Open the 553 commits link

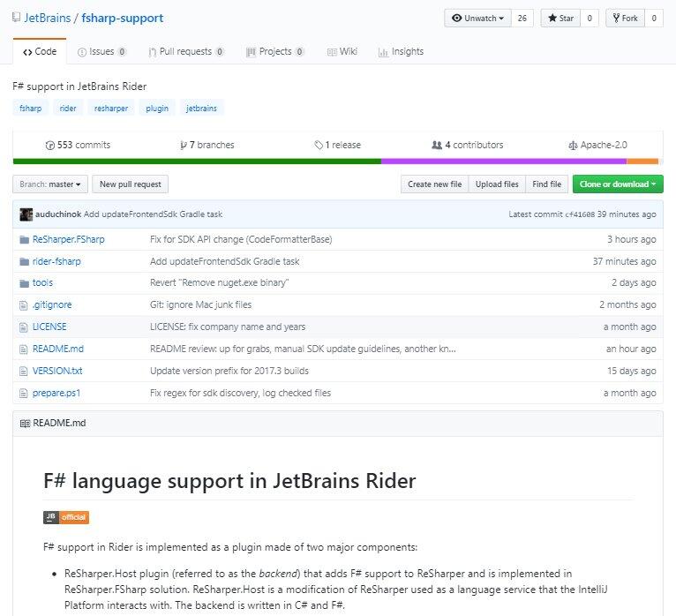click(78, 145)
